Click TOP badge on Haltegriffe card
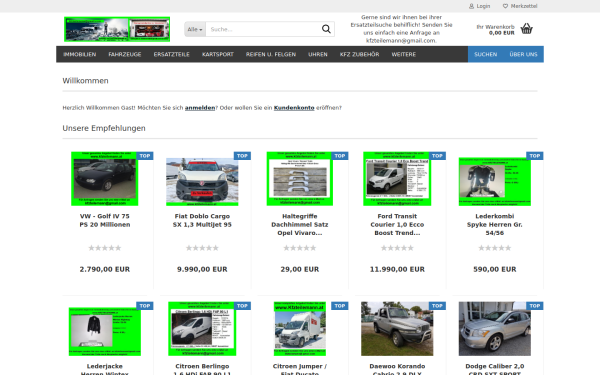The height and width of the screenshot is (375, 600). pyautogui.click(x=340, y=156)
